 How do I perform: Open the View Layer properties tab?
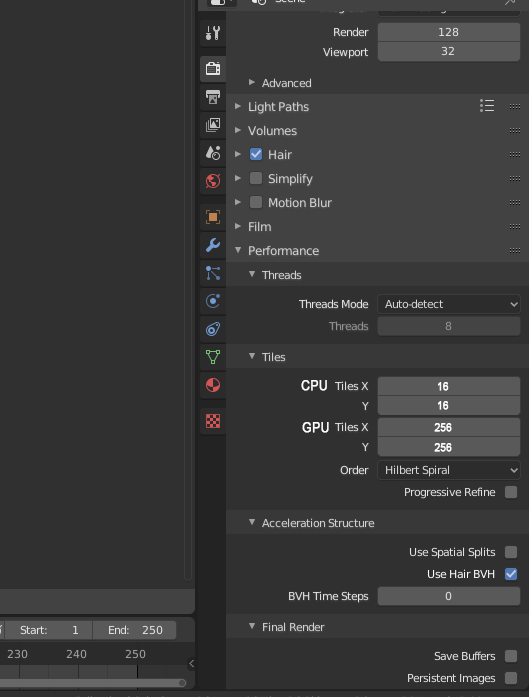pos(213,125)
